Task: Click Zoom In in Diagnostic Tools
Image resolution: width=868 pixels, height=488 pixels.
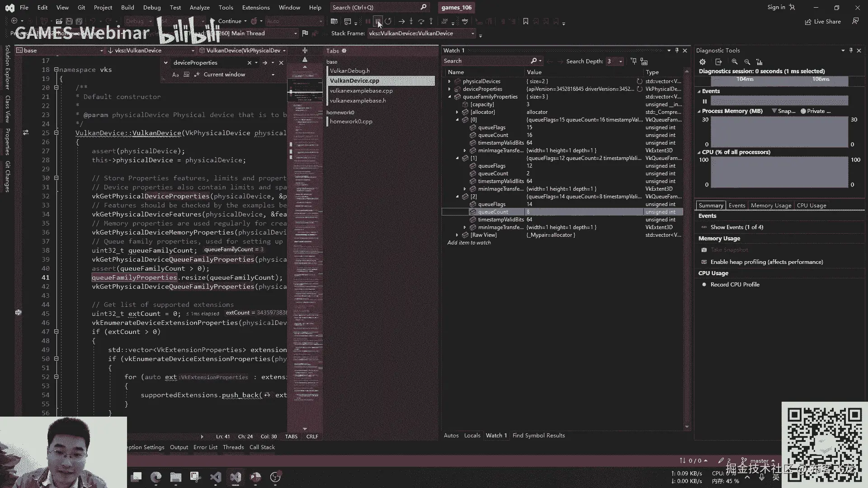Action: pos(735,62)
